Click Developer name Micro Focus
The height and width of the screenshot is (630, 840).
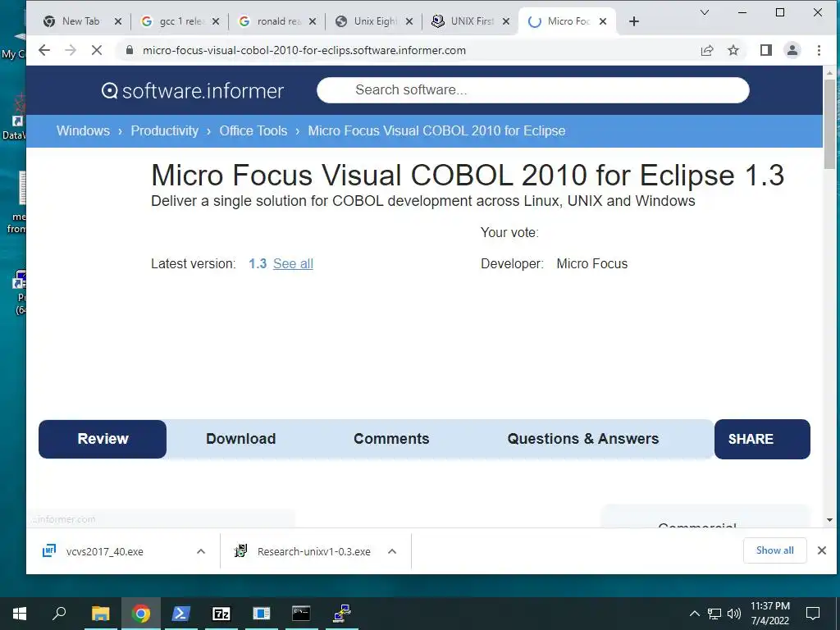pos(592,263)
